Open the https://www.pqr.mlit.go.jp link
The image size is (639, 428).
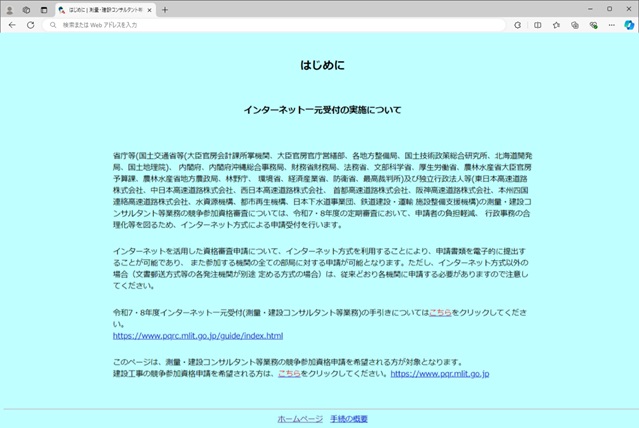[440, 374]
